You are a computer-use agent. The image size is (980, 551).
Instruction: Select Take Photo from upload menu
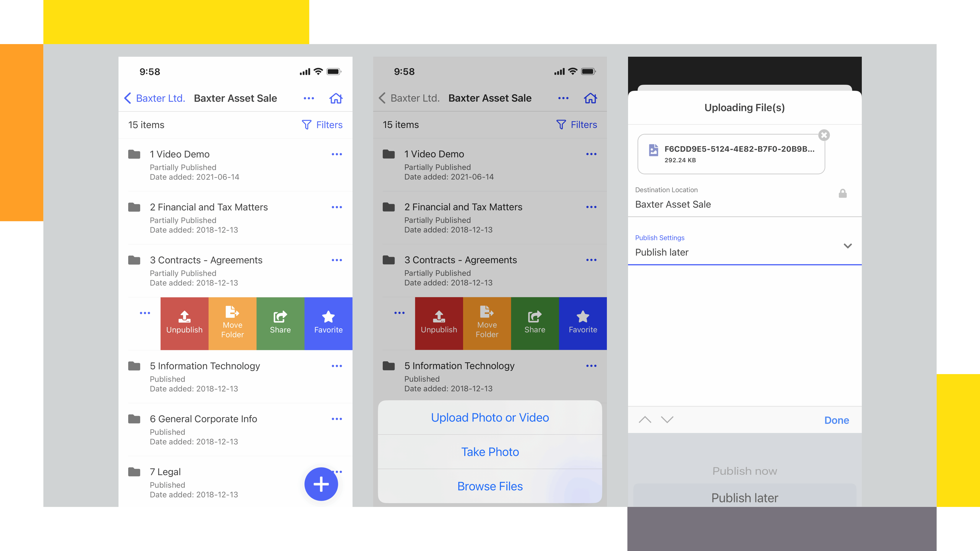(490, 451)
